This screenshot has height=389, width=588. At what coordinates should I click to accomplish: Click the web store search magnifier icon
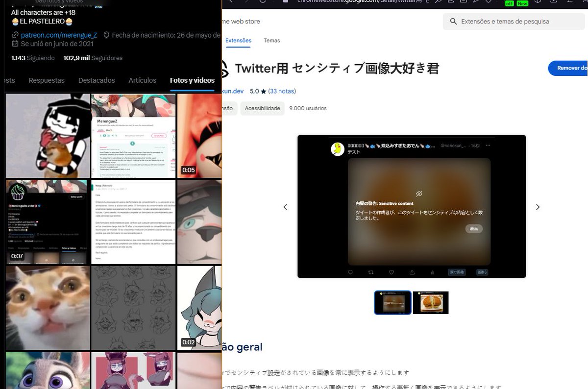coord(453,22)
